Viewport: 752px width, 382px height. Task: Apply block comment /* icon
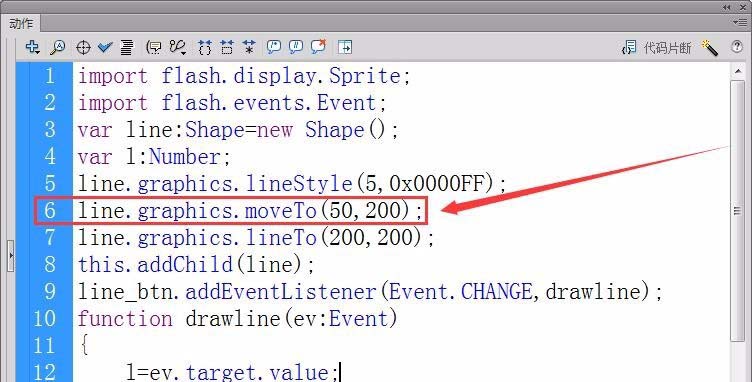274,46
